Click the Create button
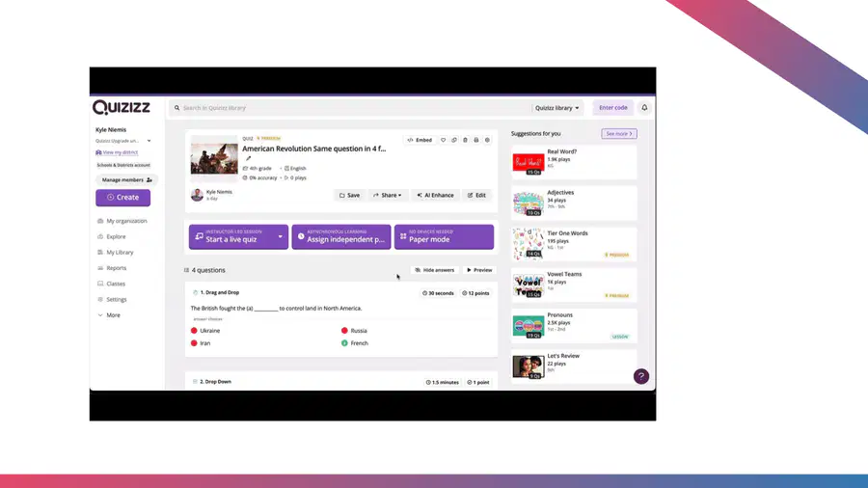The image size is (868, 488). point(122,198)
